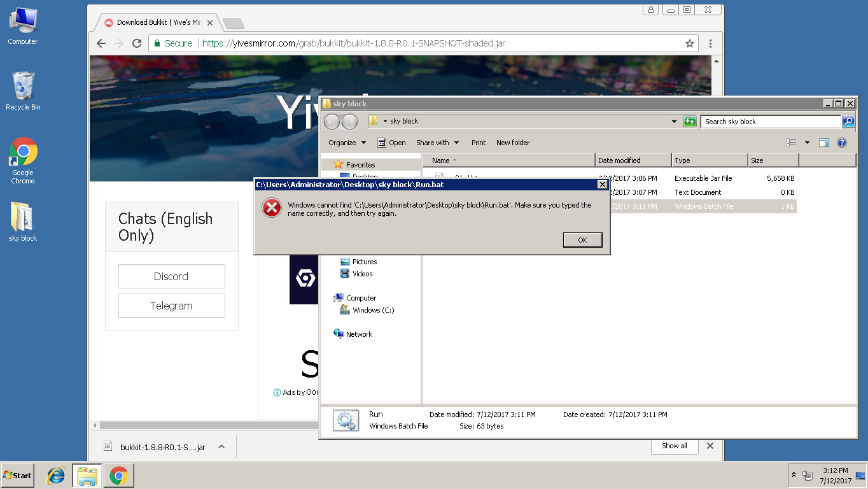Image resolution: width=868 pixels, height=489 pixels.
Task: Sort files by the Size column header
Action: pos(773,160)
